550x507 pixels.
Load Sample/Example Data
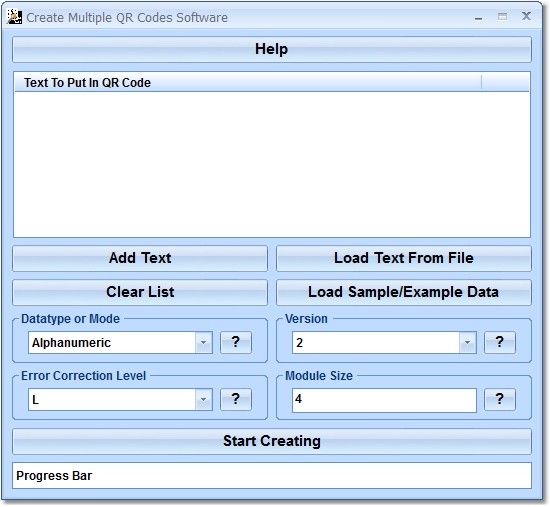[x=404, y=292]
